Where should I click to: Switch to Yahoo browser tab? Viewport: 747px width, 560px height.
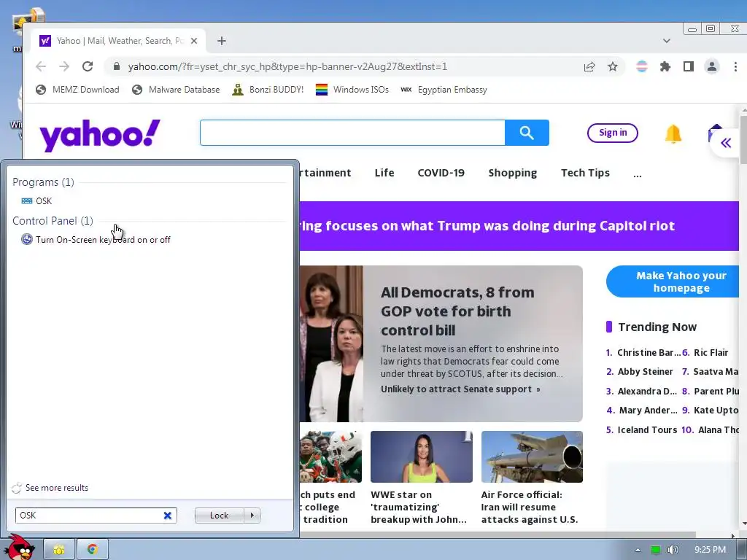[119, 41]
